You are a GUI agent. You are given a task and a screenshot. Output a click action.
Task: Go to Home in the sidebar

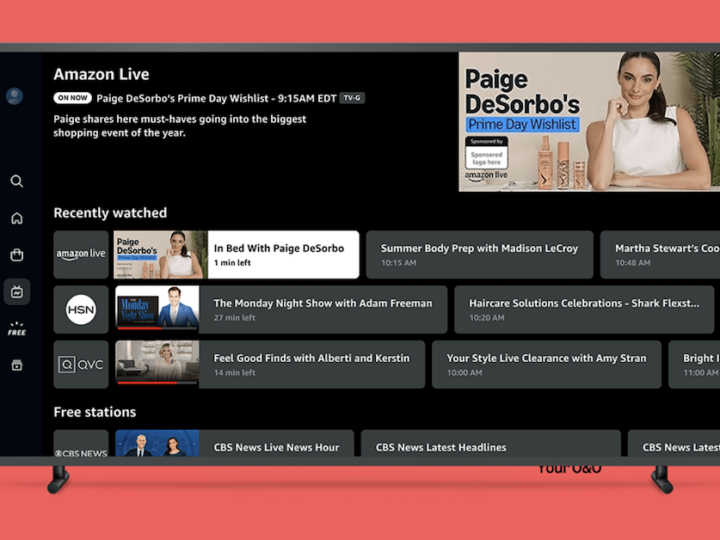17,218
